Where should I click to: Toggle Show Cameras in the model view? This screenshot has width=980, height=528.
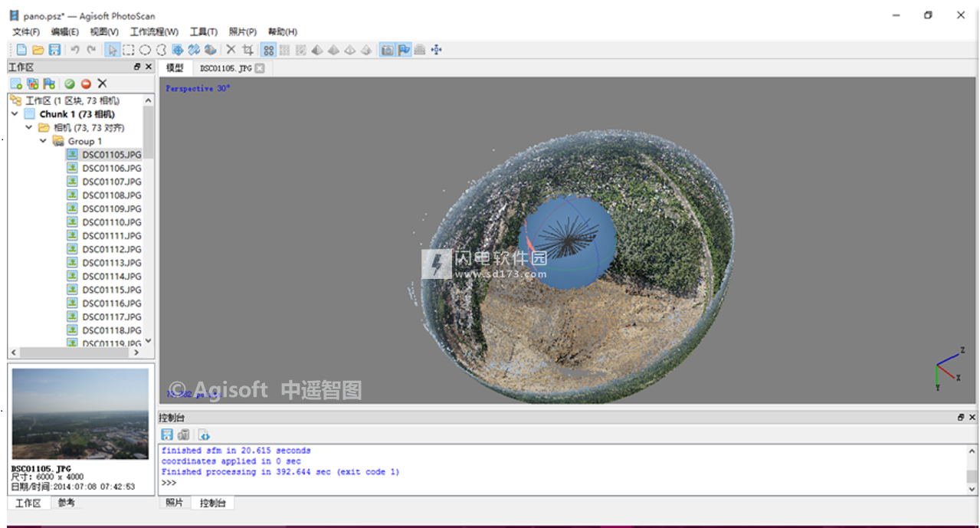pos(387,50)
